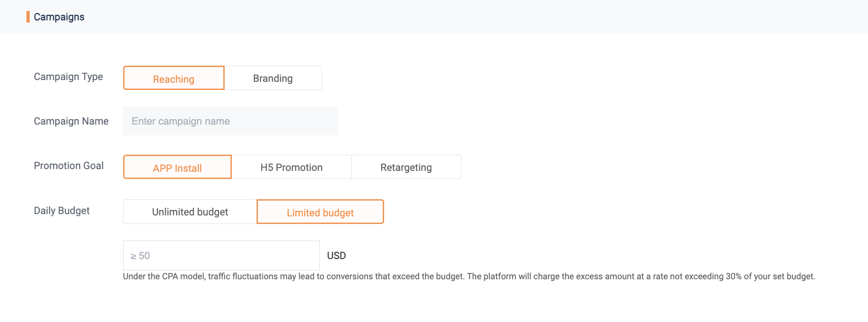Viewport: 868px width, 322px height.
Task: Select the Reaching campaign type
Action: [173, 78]
